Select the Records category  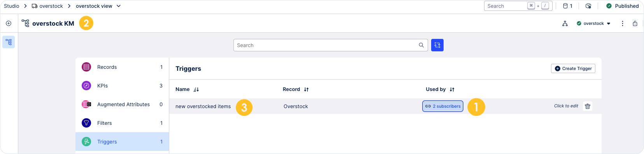(122, 67)
